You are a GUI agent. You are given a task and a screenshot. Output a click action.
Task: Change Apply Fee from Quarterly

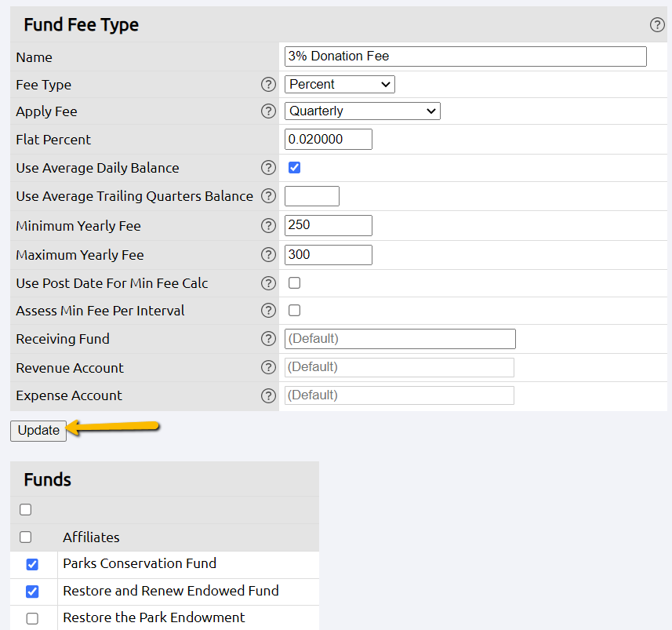(361, 111)
